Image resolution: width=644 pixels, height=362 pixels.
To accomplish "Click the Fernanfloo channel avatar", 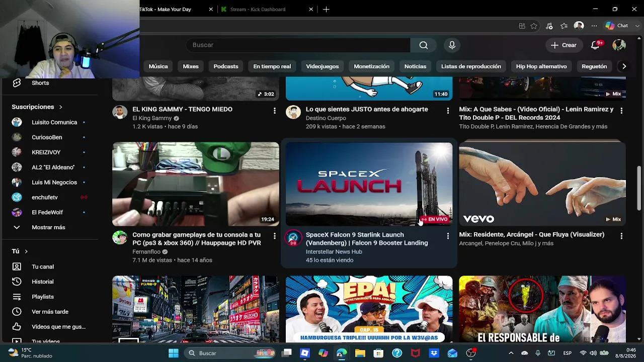I will tap(120, 238).
